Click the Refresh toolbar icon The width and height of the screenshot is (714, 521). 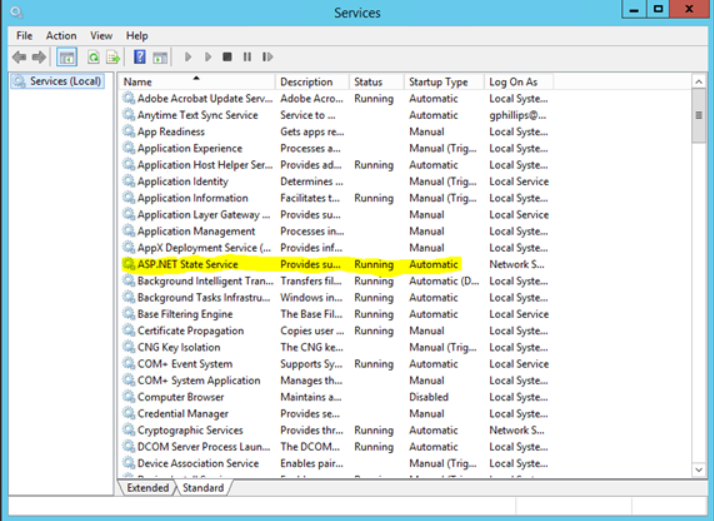(x=93, y=57)
